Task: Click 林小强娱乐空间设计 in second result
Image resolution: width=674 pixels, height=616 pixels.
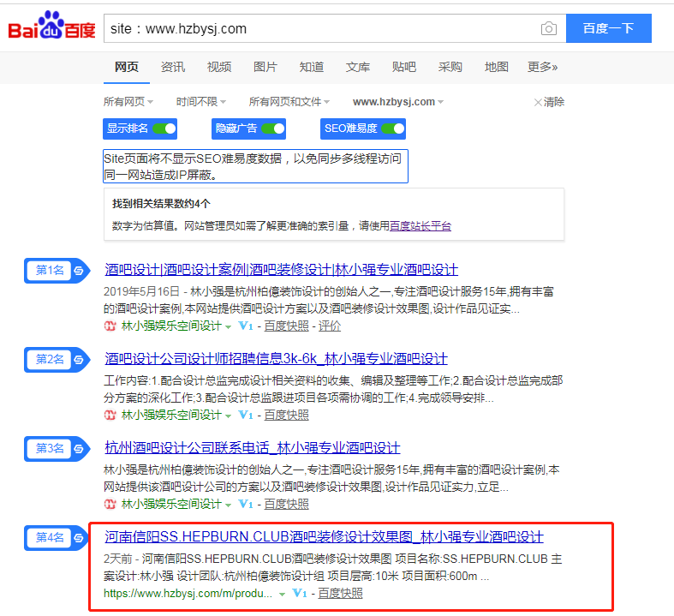Action: coord(171,416)
